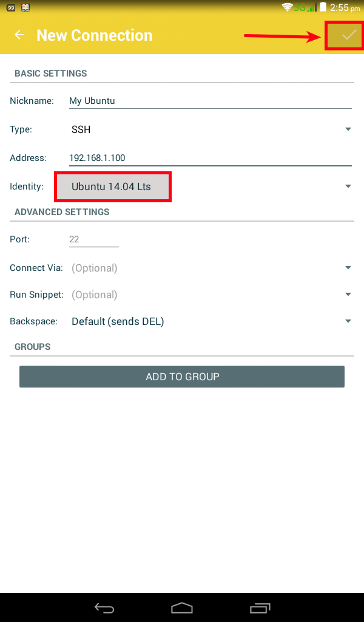364x622 pixels.
Task: Expand the Run Snippet dropdown
Action: tap(211, 295)
